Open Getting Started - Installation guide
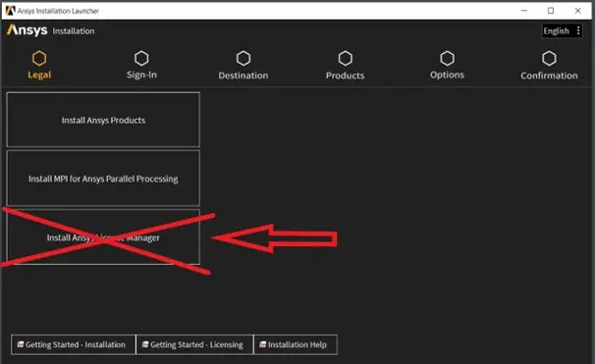The image size is (595, 364). point(74,344)
